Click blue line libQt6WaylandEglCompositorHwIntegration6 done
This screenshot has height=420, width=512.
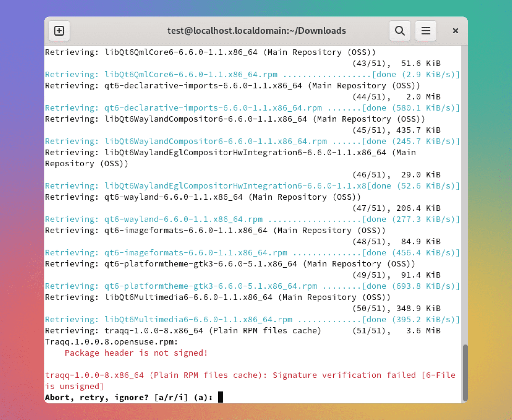tap(253, 186)
